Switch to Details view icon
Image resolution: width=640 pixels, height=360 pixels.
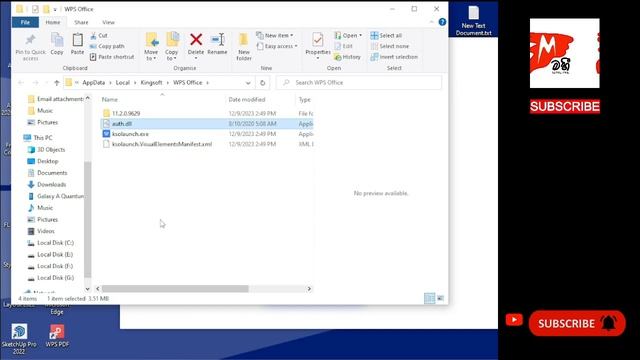[429, 298]
